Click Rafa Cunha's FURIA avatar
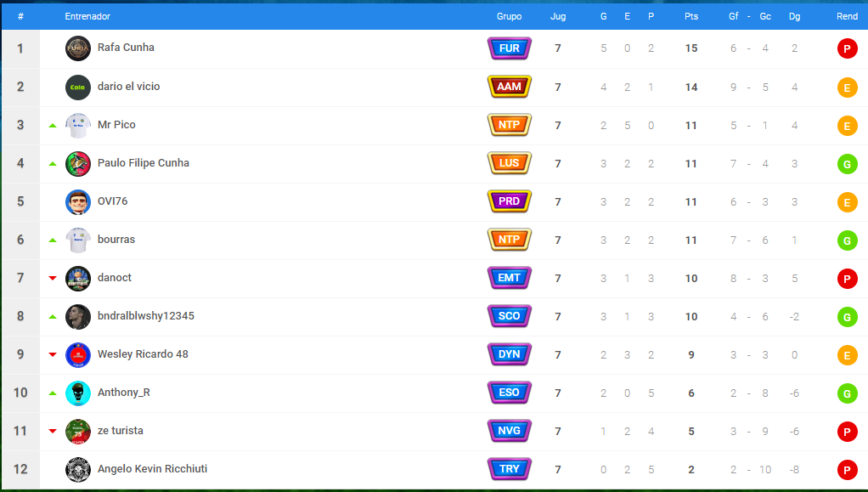Image resolution: width=868 pixels, height=492 pixels. tap(78, 48)
